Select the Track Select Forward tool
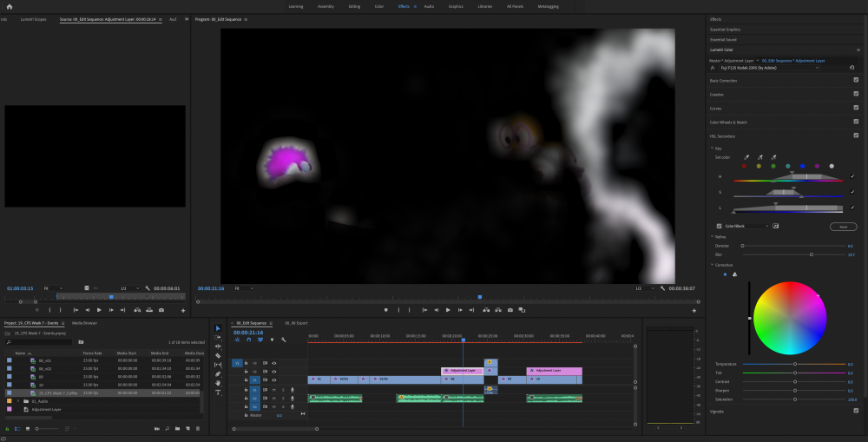 (x=218, y=337)
